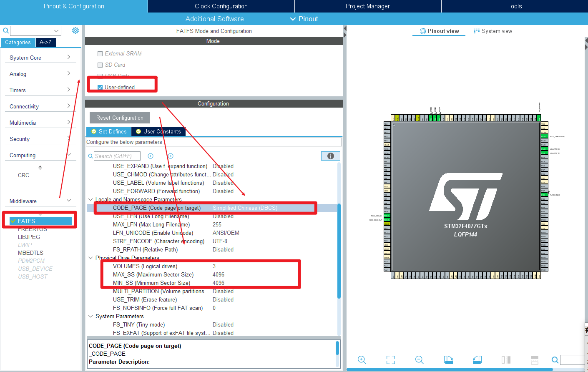Switch to the Clock Configuration tab
The width and height of the screenshot is (588, 372).
coord(221,6)
